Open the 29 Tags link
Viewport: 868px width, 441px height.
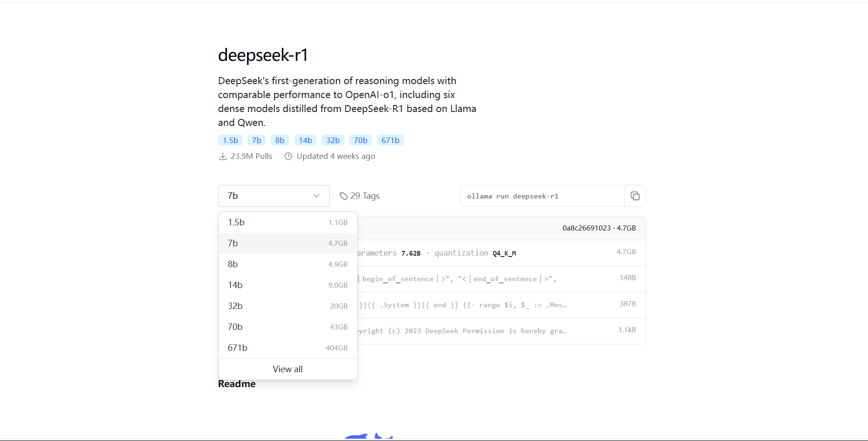[x=365, y=196]
